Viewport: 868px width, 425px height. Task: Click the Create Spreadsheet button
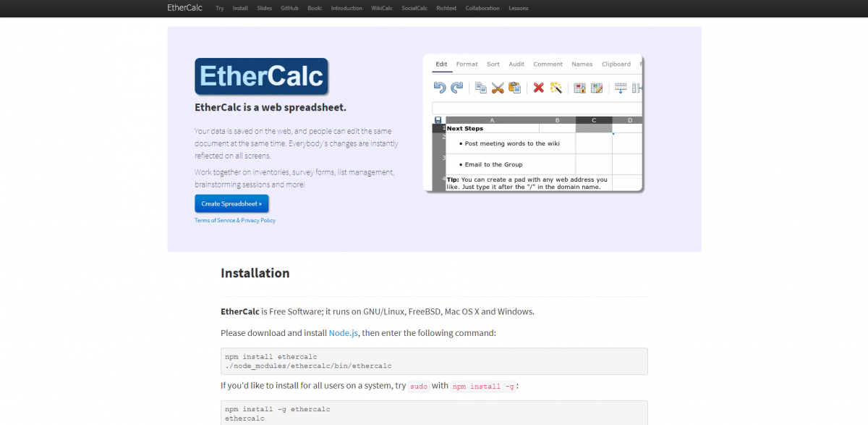click(231, 203)
